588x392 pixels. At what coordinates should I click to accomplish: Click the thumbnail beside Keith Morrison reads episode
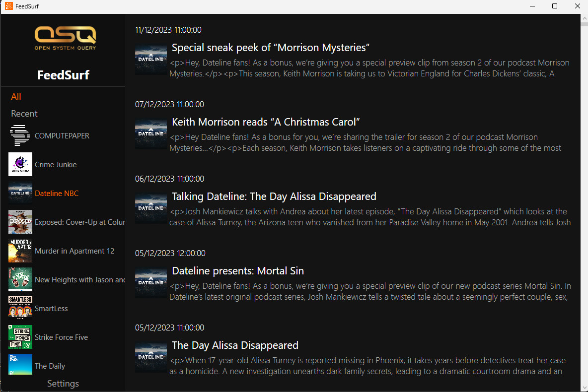click(x=151, y=134)
